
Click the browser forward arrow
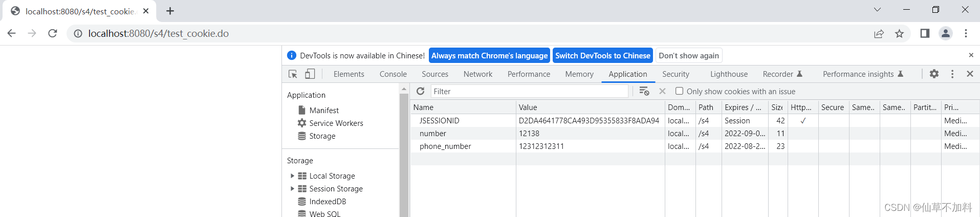(32, 33)
